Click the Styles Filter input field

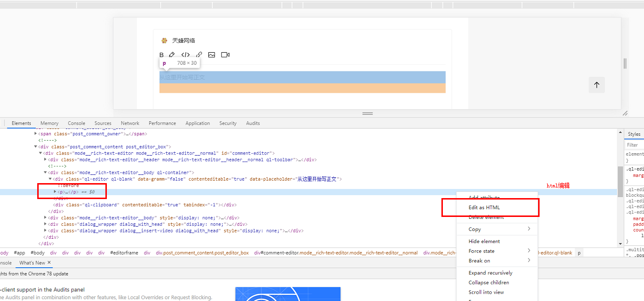635,144
